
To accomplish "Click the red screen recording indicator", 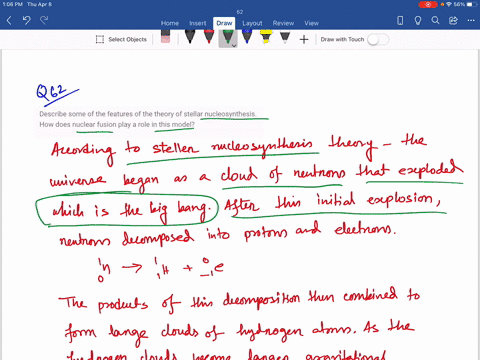I will 428,4.
